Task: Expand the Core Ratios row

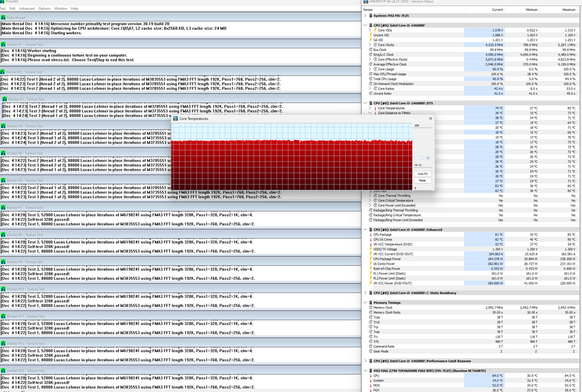Action: pyautogui.click(x=370, y=89)
